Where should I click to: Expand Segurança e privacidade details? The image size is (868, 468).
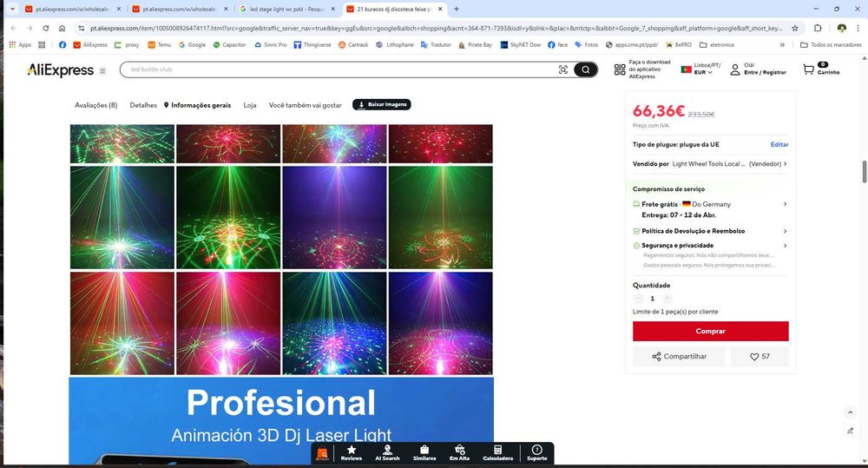pos(785,246)
